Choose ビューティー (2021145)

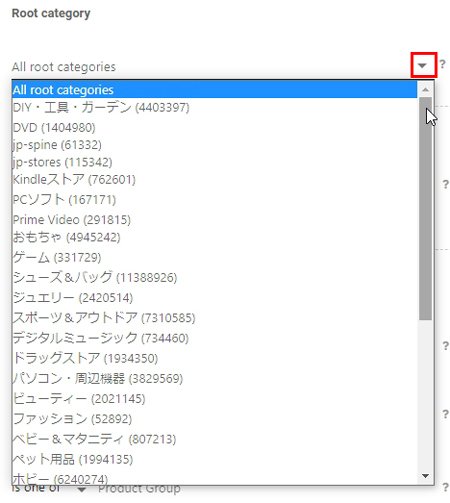214,399
